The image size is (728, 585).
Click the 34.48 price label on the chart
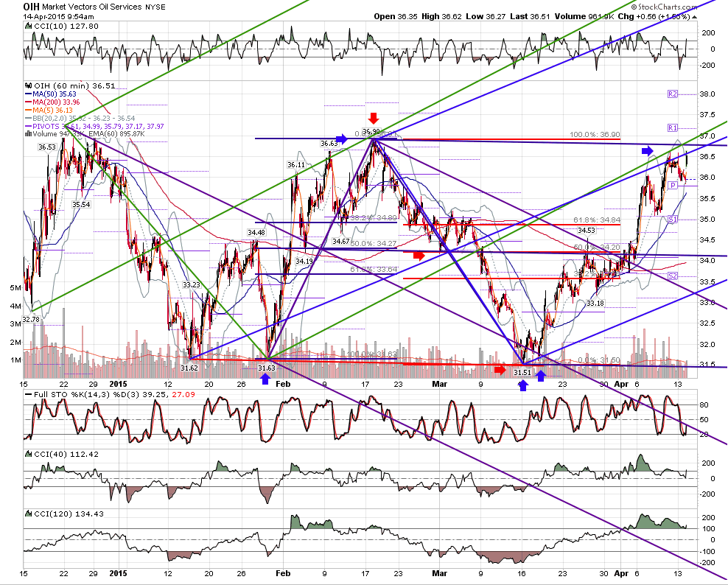tap(256, 233)
